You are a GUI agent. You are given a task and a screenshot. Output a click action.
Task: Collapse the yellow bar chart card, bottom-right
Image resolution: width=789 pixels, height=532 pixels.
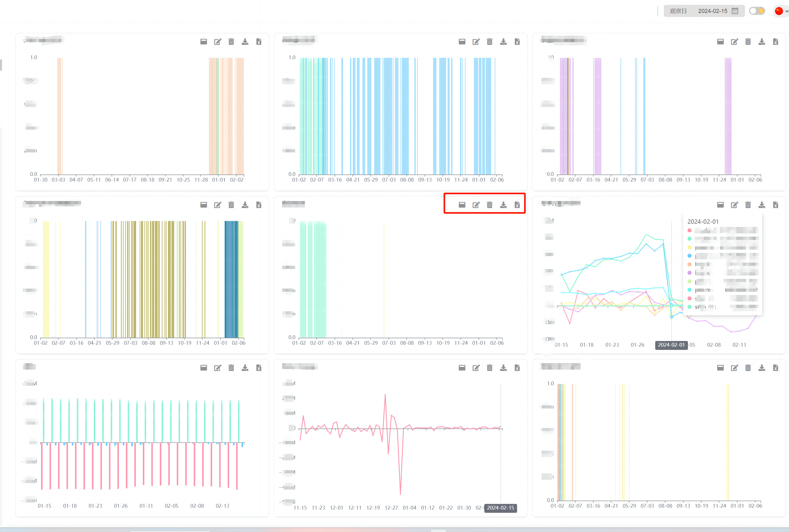(x=720, y=368)
